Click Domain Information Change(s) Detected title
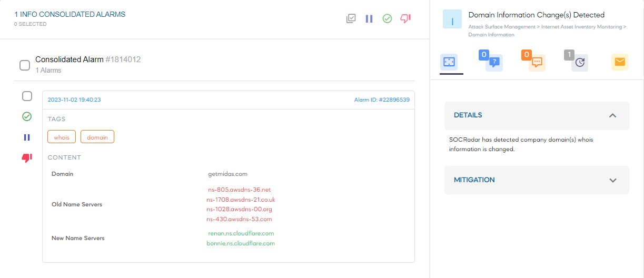 click(537, 15)
